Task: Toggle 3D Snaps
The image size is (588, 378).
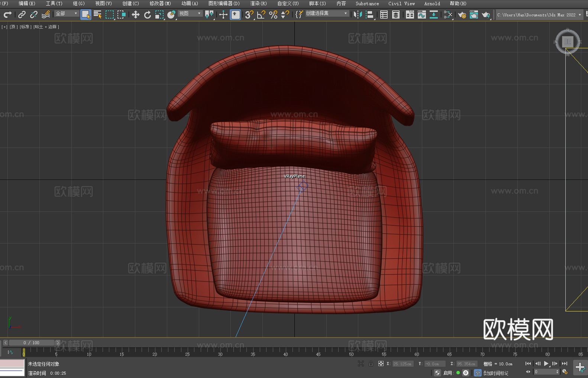Action: click(x=249, y=14)
